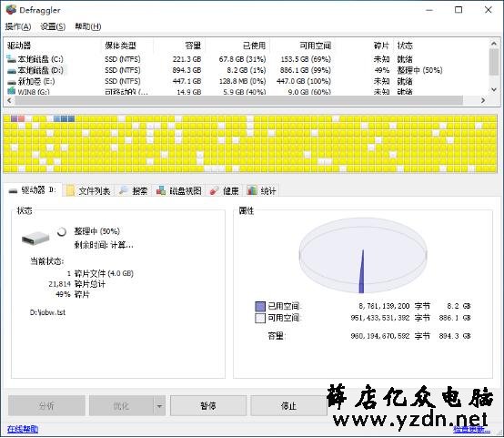
Task: Click the disk view tab blocks icon
Action: (x=161, y=190)
